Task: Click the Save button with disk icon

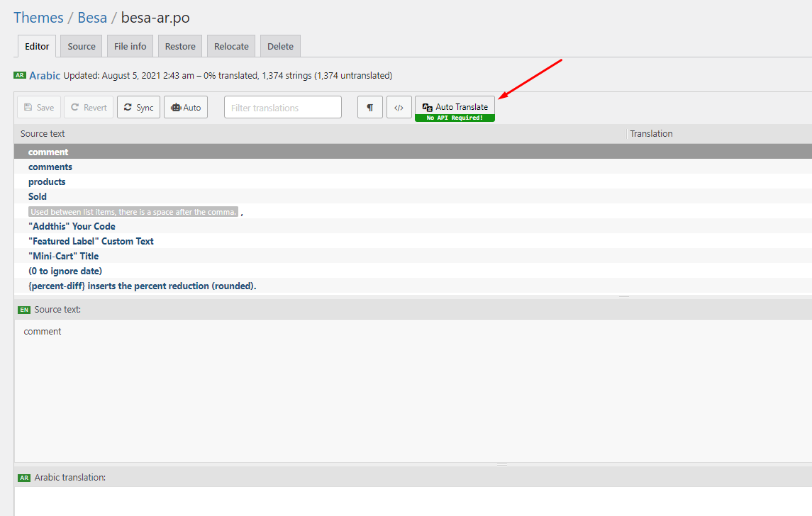Action: coord(39,108)
